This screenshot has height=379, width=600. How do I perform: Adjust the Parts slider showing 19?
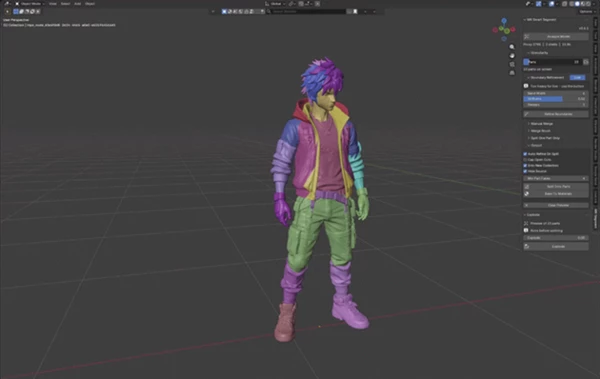coord(552,62)
